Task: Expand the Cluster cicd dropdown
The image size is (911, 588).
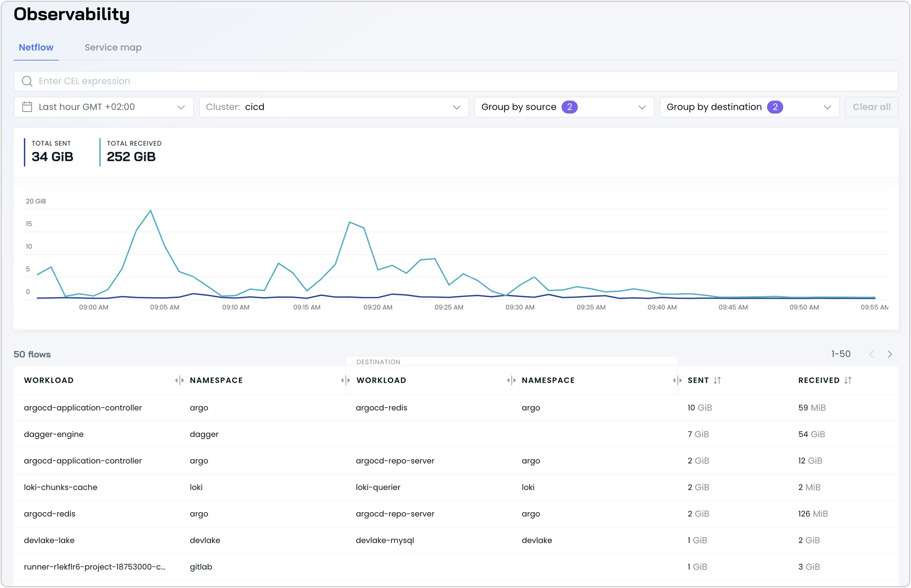Action: (333, 107)
